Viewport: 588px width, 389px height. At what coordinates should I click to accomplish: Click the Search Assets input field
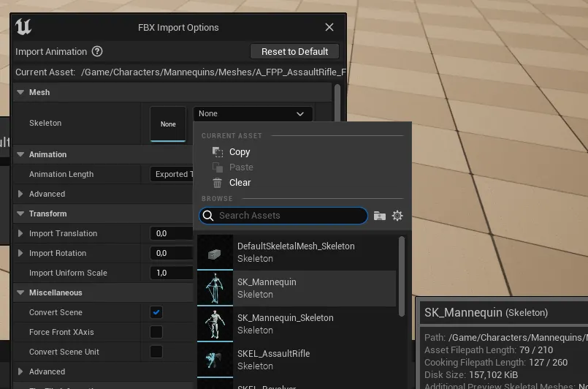[x=289, y=216]
